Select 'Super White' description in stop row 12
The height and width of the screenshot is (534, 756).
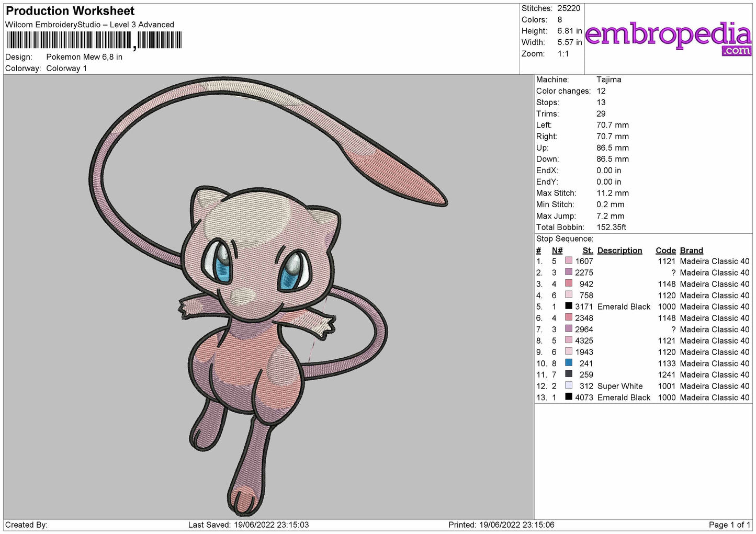(x=620, y=387)
